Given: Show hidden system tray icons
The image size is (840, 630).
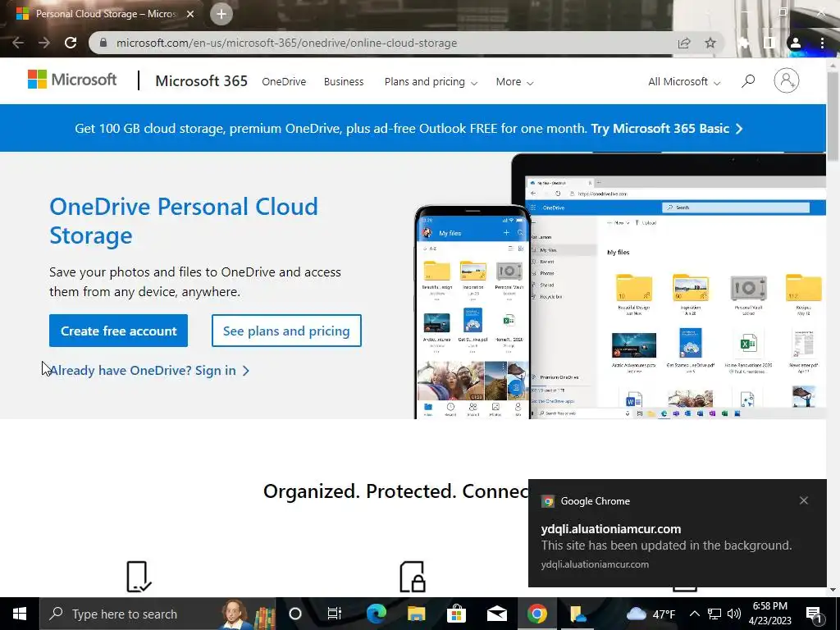Looking at the screenshot, I should click(694, 614).
